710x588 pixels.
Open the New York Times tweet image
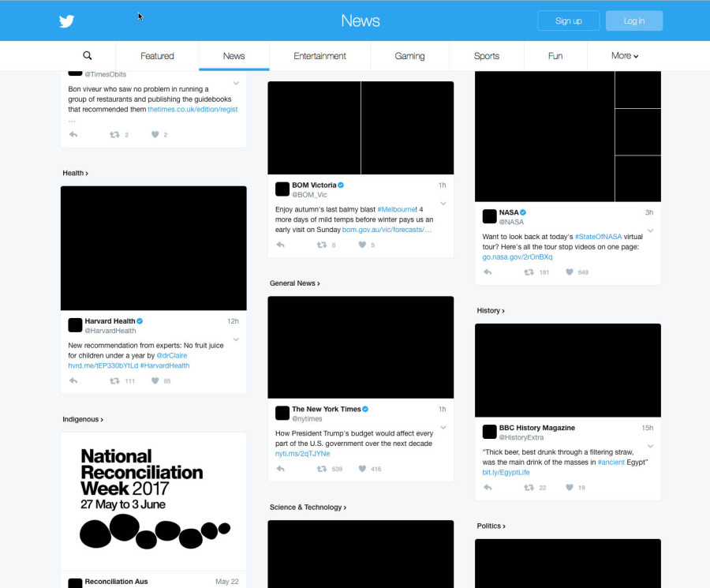(x=361, y=347)
